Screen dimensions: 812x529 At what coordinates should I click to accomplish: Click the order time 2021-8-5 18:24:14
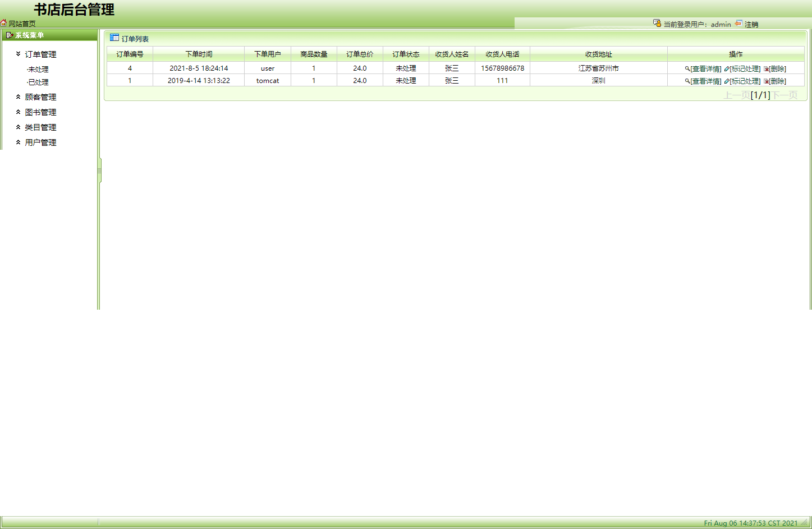[x=199, y=68]
